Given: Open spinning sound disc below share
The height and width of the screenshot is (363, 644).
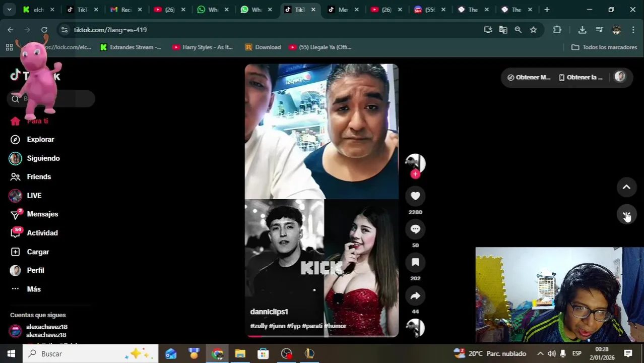Looking at the screenshot, I should pos(415,328).
